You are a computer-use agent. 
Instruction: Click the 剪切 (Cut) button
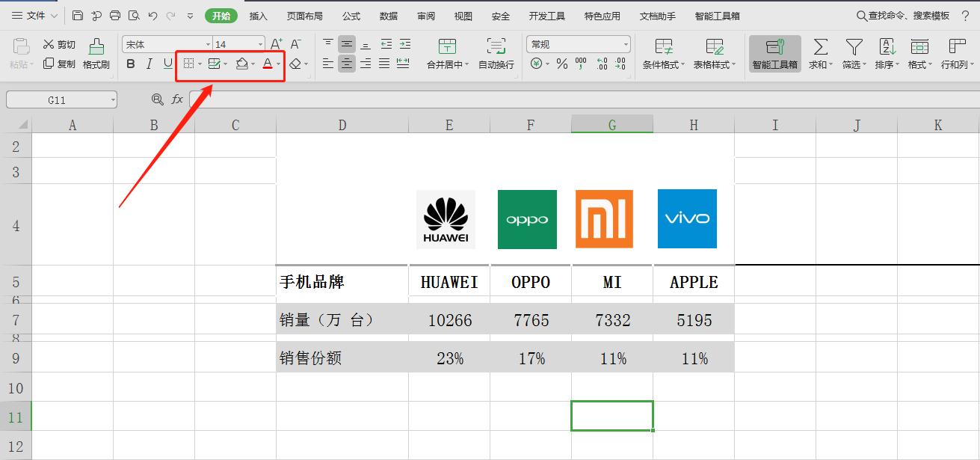click(x=59, y=45)
